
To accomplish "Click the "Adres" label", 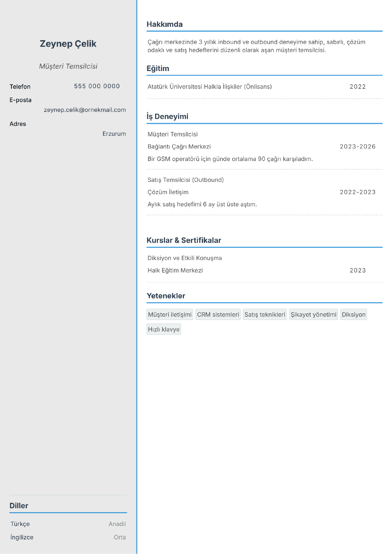I will [18, 124].
